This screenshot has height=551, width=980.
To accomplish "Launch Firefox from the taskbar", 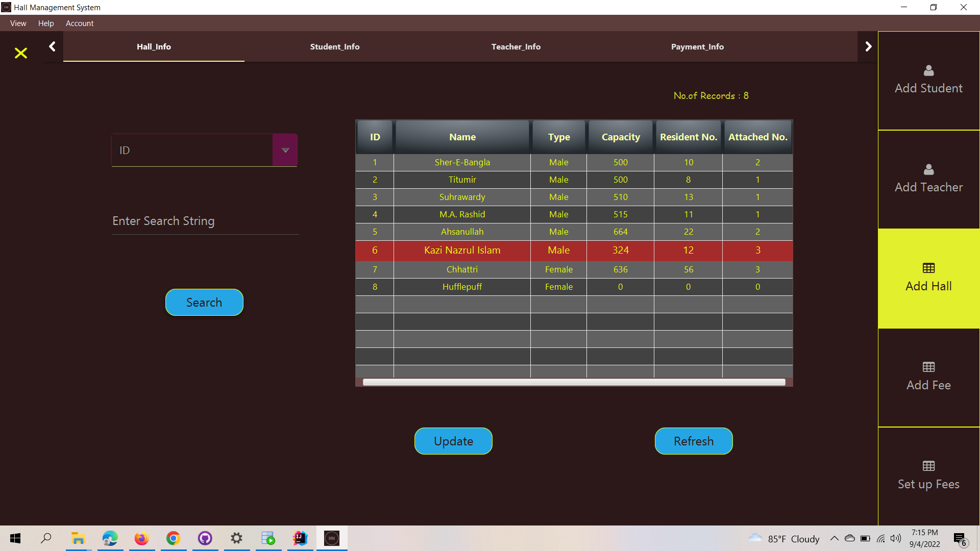I will 141,538.
